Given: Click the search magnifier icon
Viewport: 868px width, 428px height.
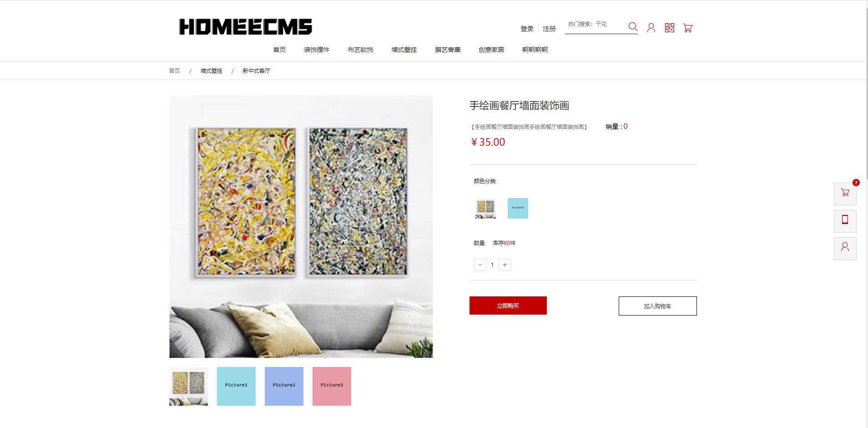Looking at the screenshot, I should click(633, 26).
